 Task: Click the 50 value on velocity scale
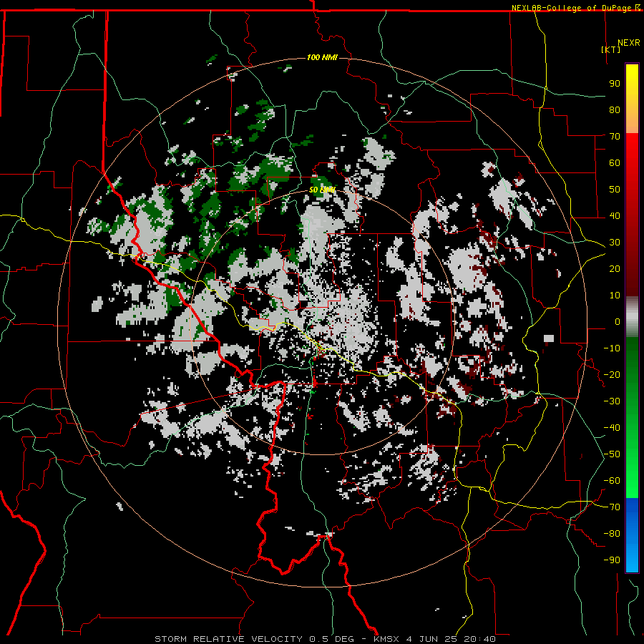(615, 190)
